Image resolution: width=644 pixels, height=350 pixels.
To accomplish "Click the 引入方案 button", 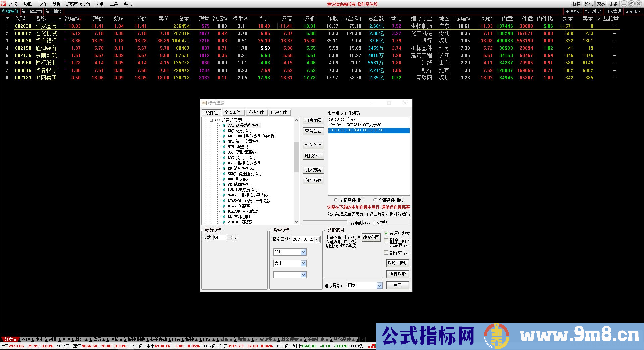I will [x=313, y=170].
